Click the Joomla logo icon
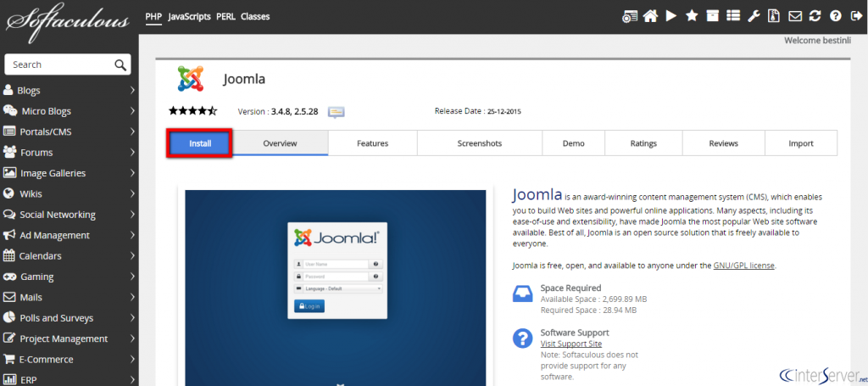Image resolution: width=868 pixels, height=386 pixels. 191,79
